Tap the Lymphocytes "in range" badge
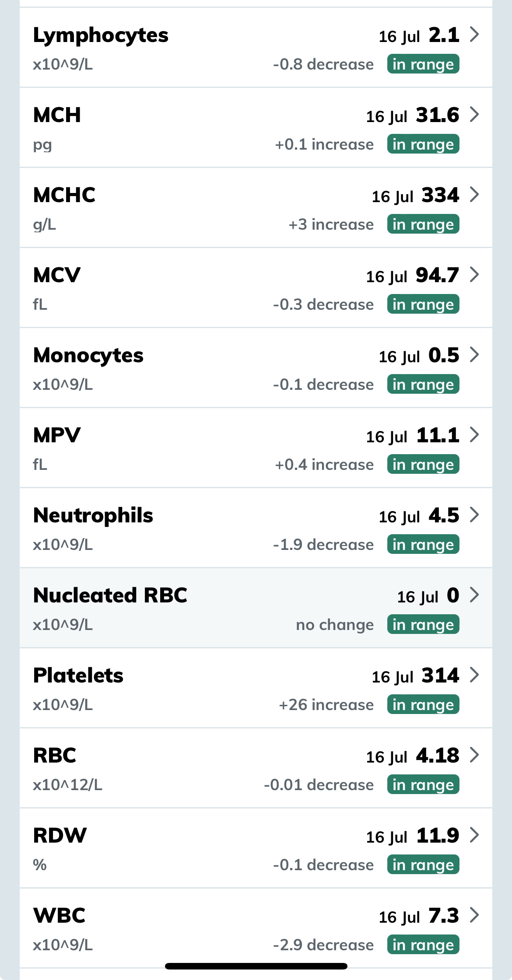 pos(423,64)
